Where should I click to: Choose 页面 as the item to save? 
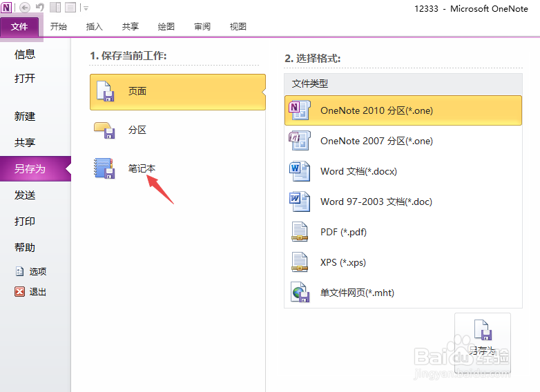point(177,92)
